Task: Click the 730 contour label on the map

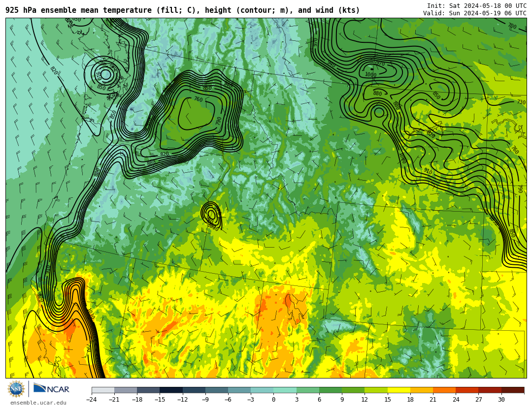Action: pyautogui.click(x=521, y=102)
